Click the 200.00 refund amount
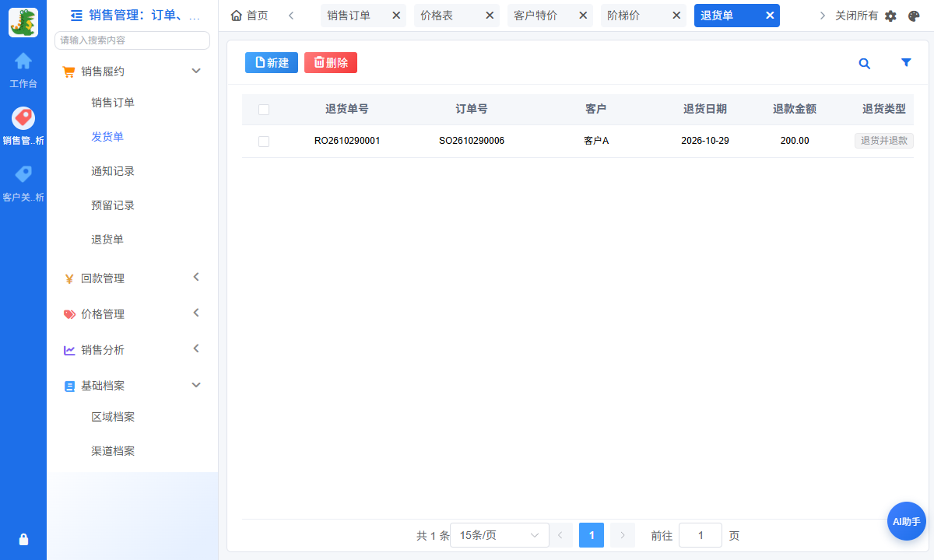Viewport: 934px width, 560px height. click(795, 142)
